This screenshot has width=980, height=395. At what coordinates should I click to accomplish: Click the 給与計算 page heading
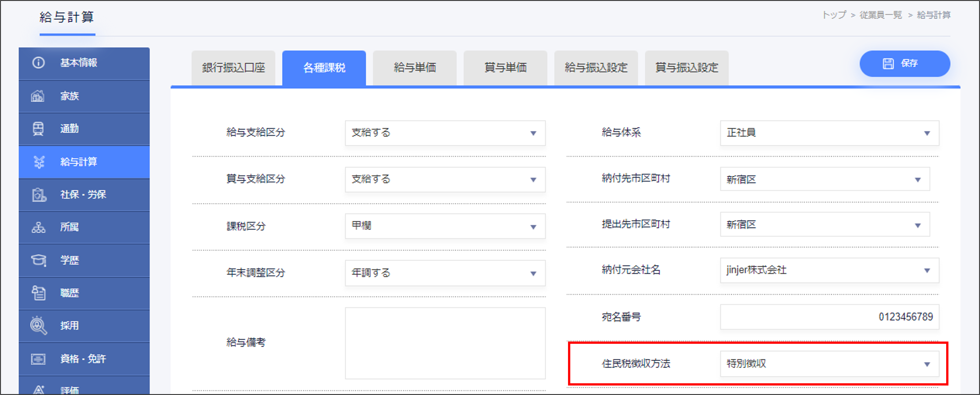tap(67, 18)
